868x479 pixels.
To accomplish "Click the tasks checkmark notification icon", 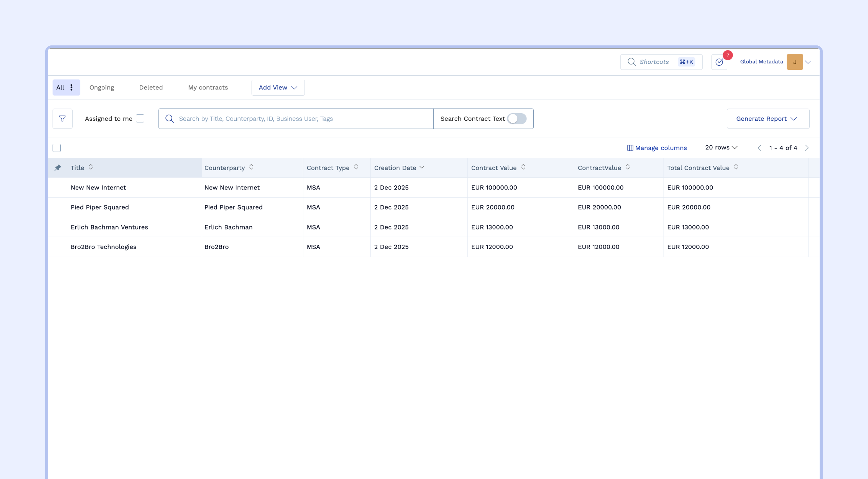I will [x=719, y=62].
